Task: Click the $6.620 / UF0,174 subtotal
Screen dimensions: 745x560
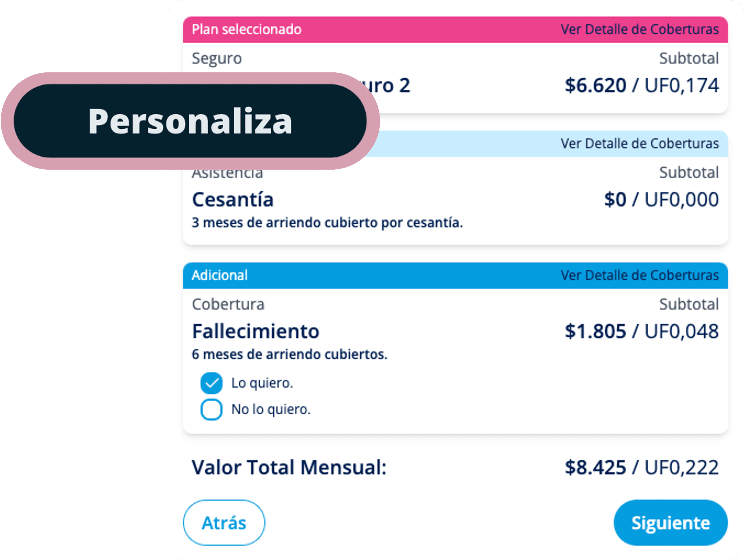Action: [x=642, y=85]
